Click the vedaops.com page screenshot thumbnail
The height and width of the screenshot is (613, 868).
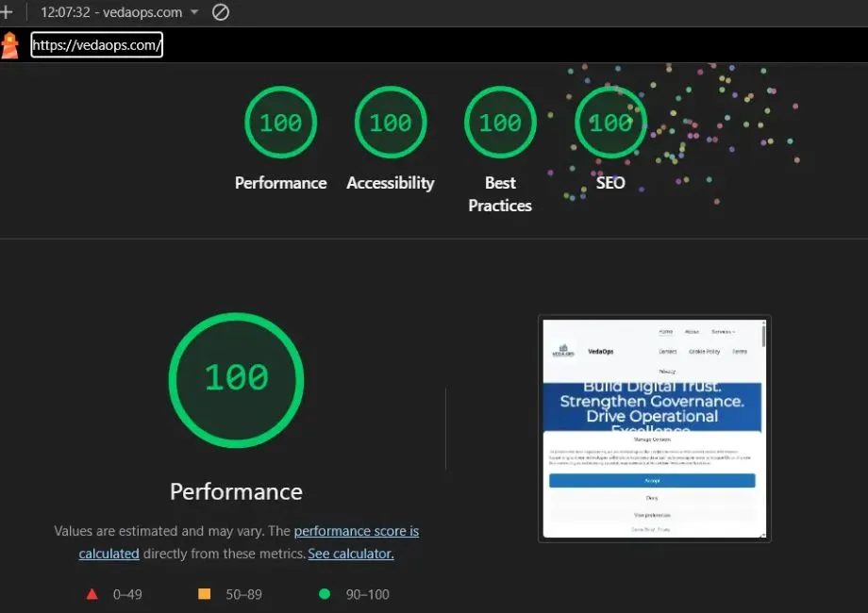(x=655, y=428)
